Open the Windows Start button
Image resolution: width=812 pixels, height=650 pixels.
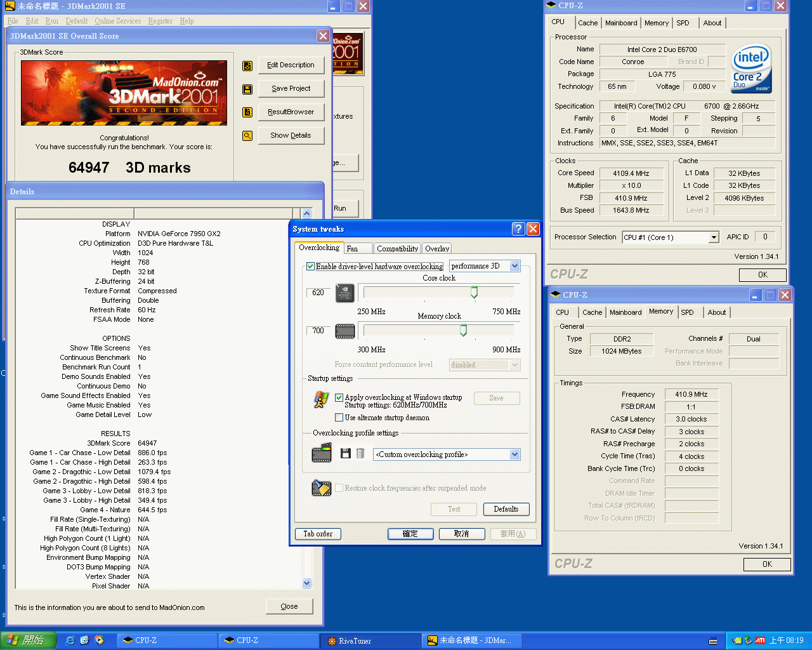pos(29,640)
